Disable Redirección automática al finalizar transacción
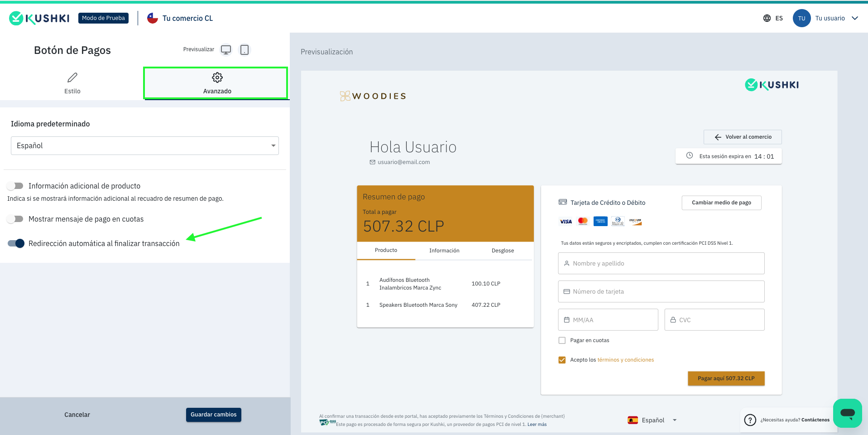The image size is (868, 435). (x=16, y=243)
